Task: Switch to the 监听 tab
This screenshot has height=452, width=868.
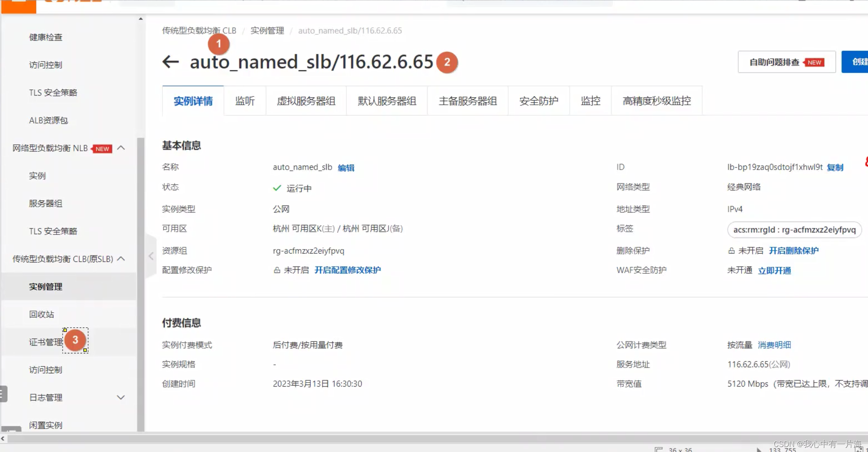Action: (x=245, y=101)
